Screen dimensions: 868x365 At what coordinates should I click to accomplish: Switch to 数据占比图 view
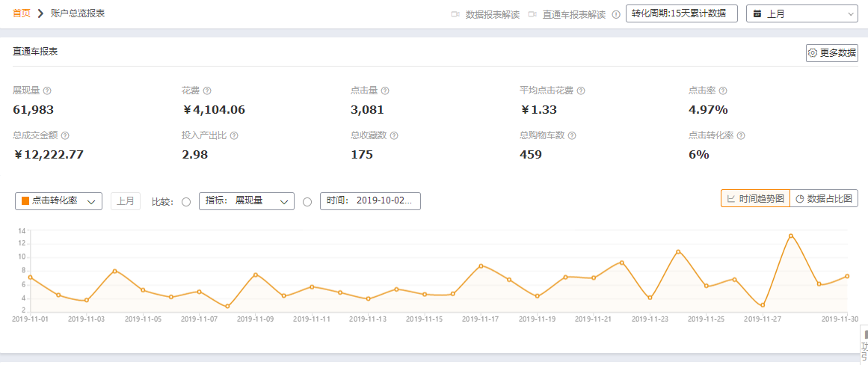click(823, 199)
